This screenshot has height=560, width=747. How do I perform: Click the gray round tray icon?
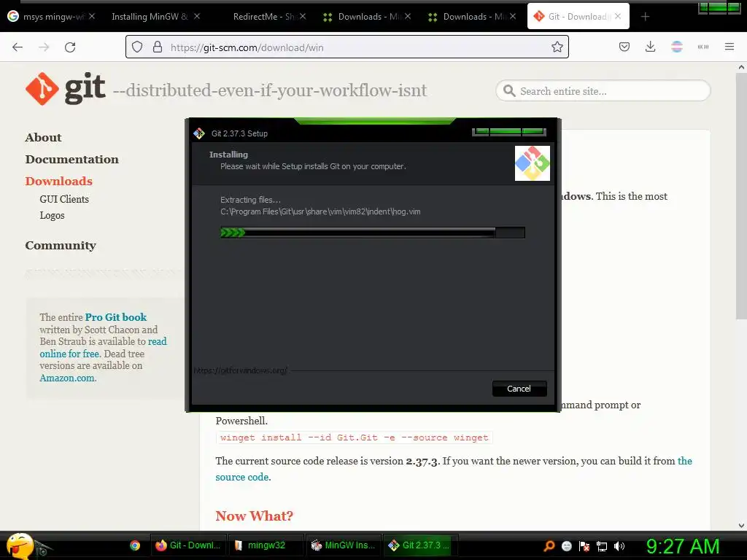click(x=566, y=545)
